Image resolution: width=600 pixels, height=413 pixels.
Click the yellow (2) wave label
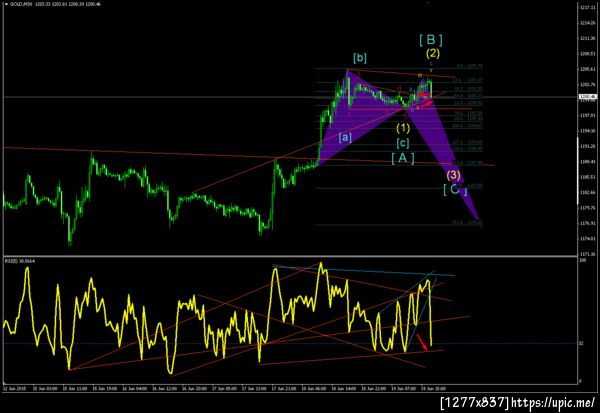point(433,53)
